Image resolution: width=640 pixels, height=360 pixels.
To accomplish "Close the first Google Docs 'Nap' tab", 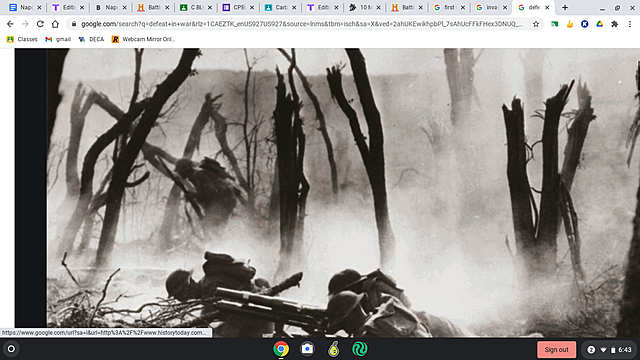I will click(x=39, y=7).
